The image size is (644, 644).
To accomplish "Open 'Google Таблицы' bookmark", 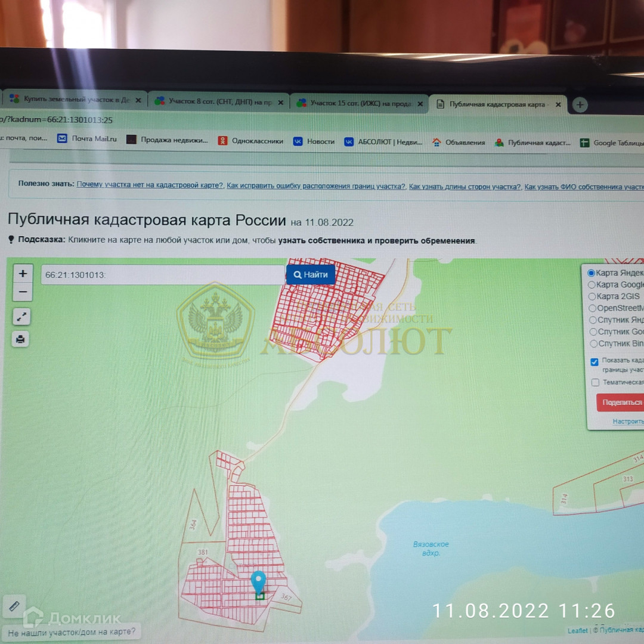I will pyautogui.click(x=612, y=143).
